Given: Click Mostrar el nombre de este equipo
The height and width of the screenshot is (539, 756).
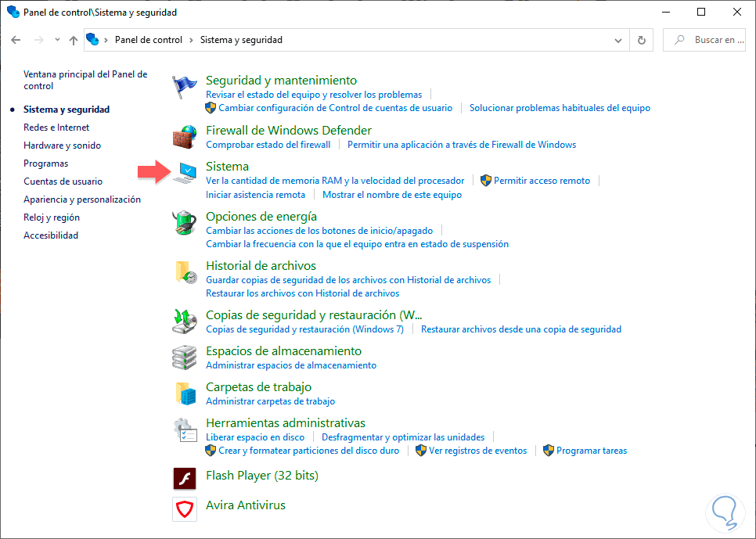Looking at the screenshot, I should pos(392,195).
